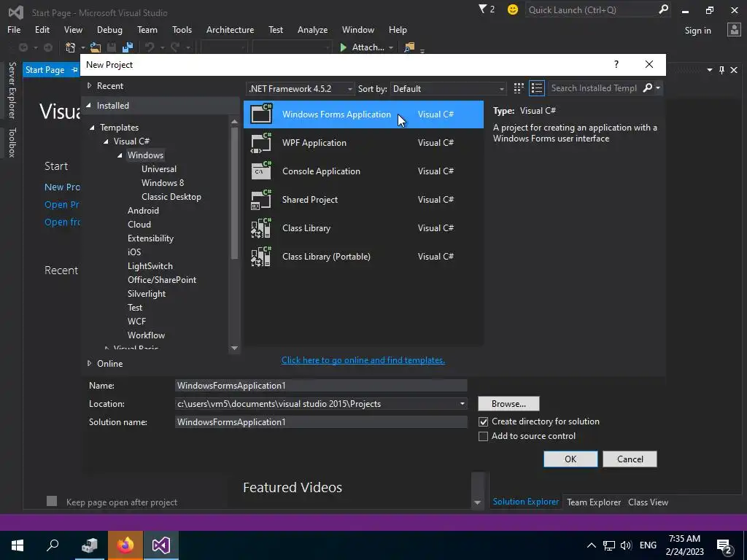Click the Quick Launch search magnifier icon
The width and height of the screenshot is (747, 560).
(x=662, y=9)
